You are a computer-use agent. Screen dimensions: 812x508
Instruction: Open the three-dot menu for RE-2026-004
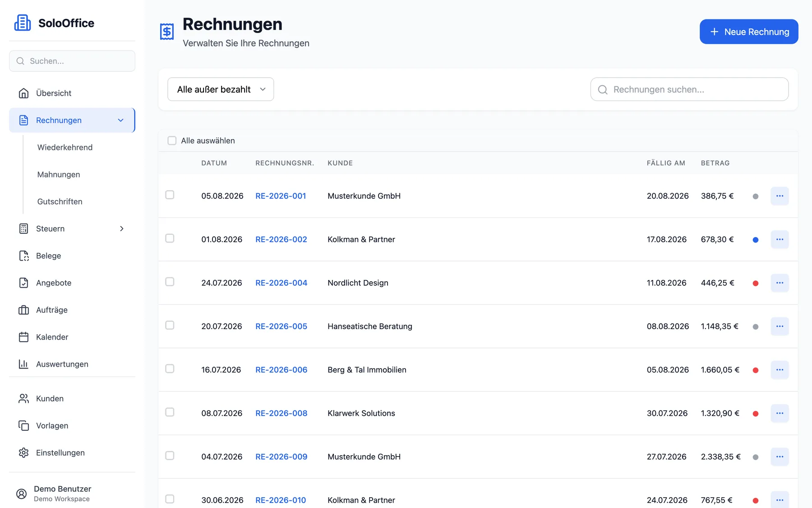[x=780, y=283]
